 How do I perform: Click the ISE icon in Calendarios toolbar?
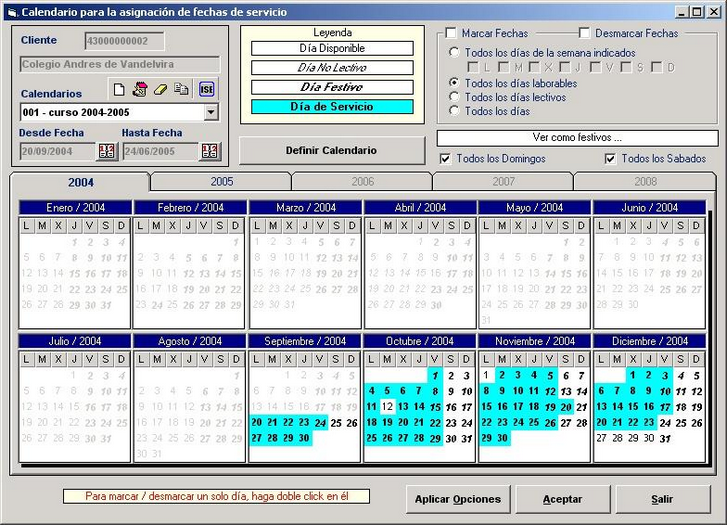pos(206,89)
